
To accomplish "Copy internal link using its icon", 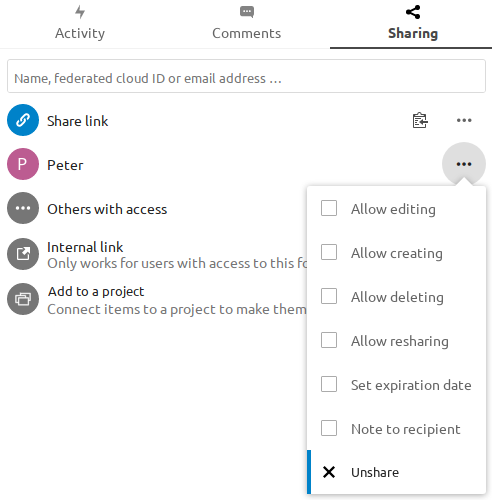I will coord(23,254).
